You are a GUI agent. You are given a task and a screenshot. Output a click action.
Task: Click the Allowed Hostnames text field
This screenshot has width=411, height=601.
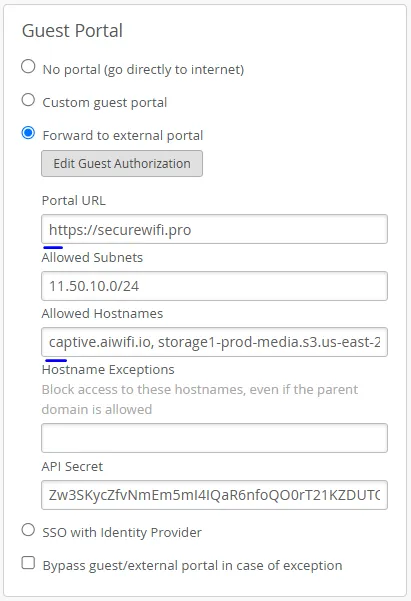[x=214, y=342]
